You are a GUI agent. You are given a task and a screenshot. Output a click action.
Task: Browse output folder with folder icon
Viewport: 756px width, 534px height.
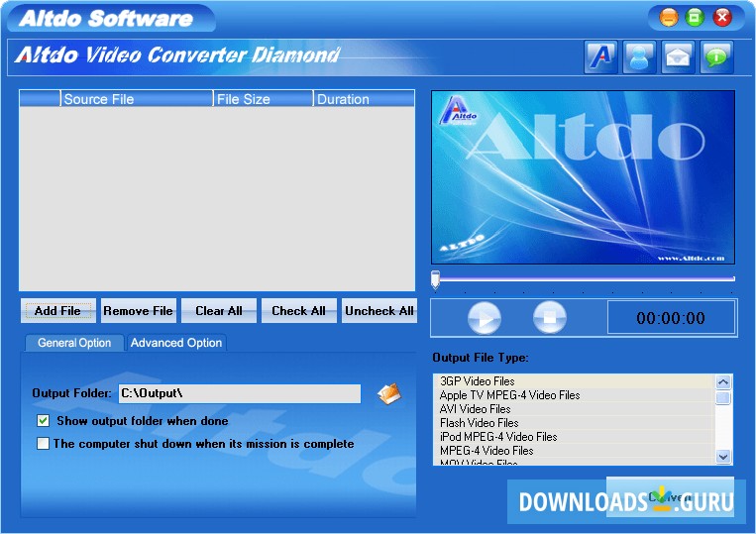coord(388,393)
